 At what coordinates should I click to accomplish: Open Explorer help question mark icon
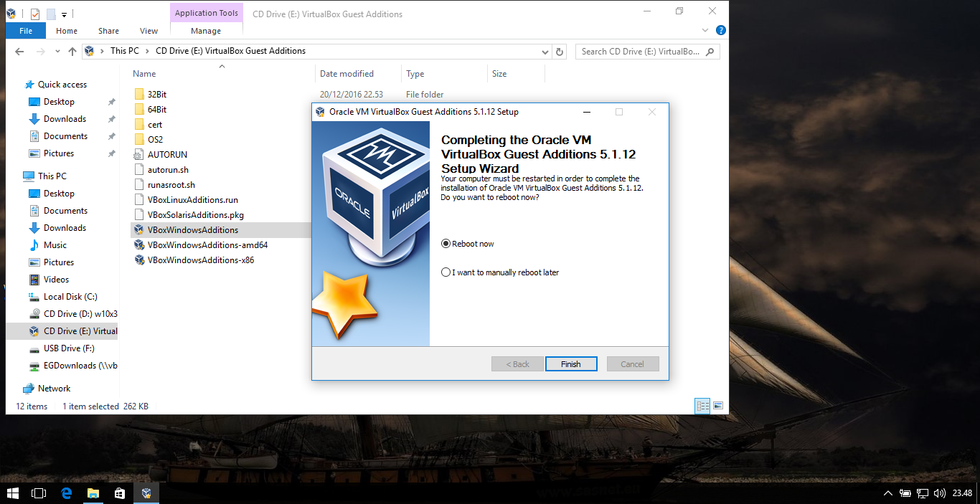(721, 30)
